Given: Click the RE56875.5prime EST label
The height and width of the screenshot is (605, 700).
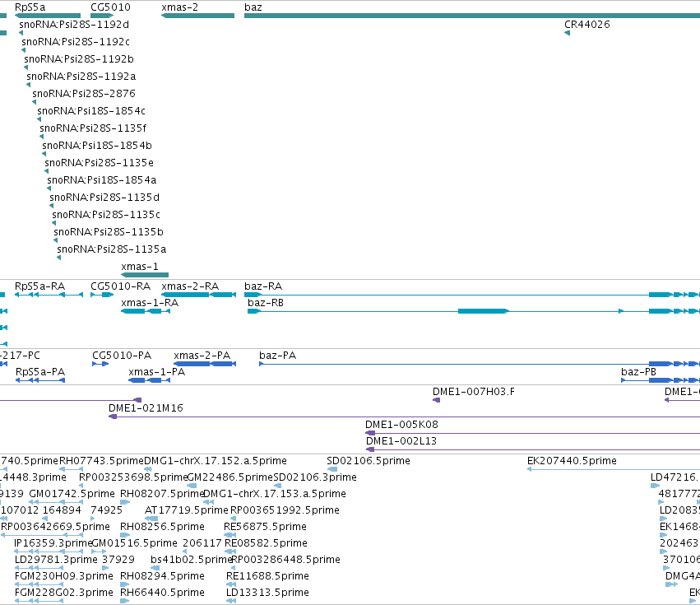Looking at the screenshot, I should click(265, 528).
